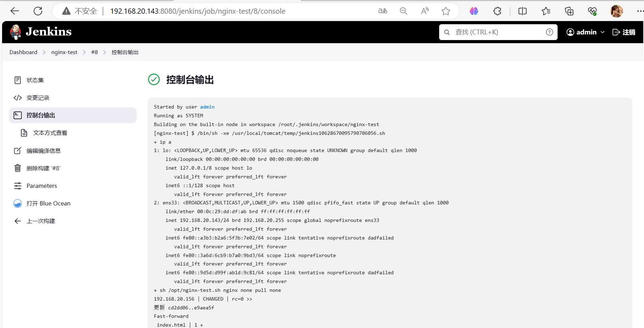Go back using the browser back arrow

pos(15,11)
